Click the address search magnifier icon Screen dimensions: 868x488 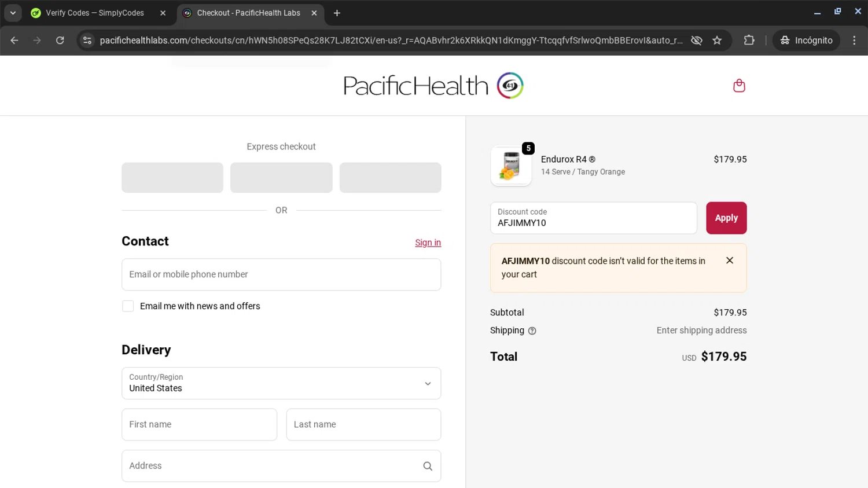pyautogui.click(x=428, y=466)
